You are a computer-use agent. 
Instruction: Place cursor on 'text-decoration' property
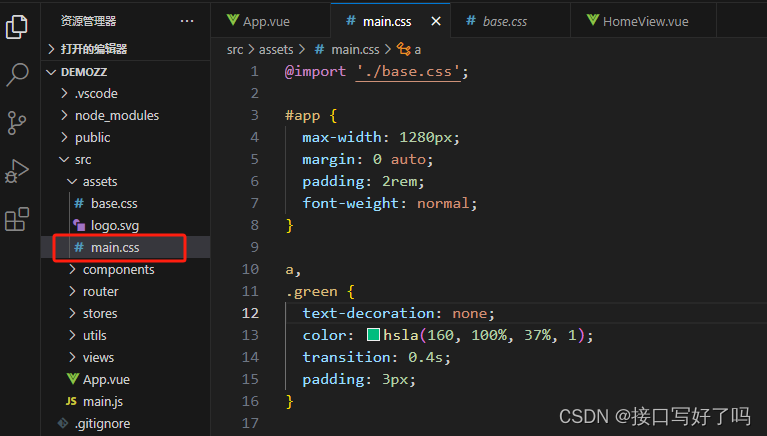tap(368, 313)
